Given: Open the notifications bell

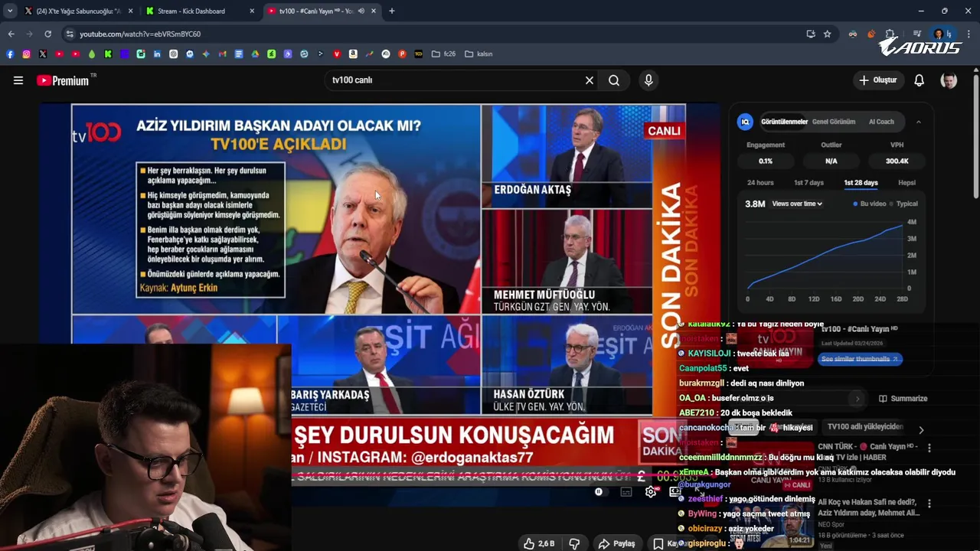Looking at the screenshot, I should coord(919,80).
